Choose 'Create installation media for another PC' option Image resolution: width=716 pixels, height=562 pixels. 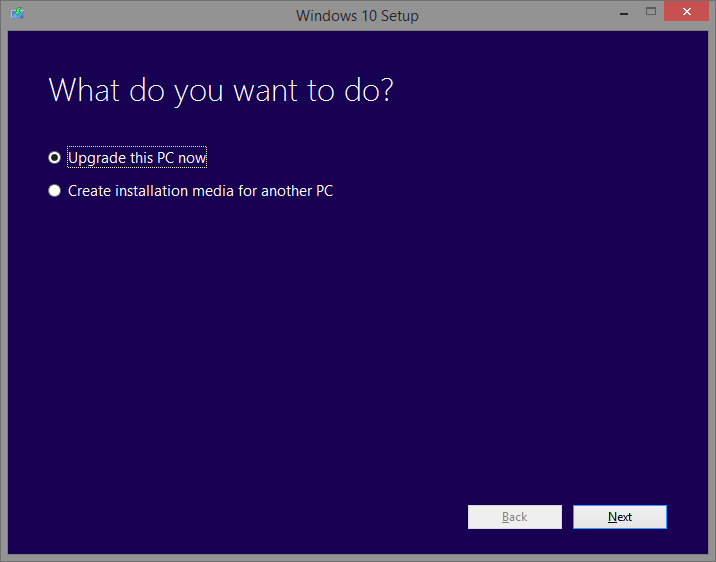(54, 191)
